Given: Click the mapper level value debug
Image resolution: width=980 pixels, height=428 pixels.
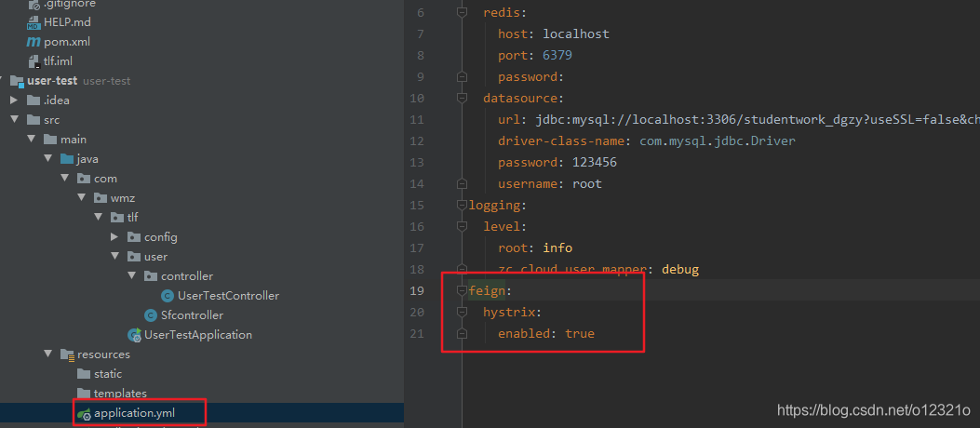Looking at the screenshot, I should (680, 269).
